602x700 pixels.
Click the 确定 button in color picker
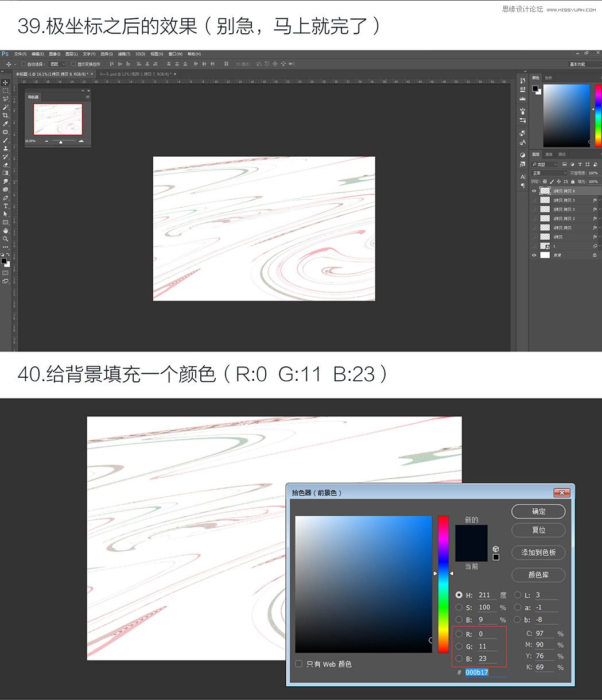click(538, 511)
